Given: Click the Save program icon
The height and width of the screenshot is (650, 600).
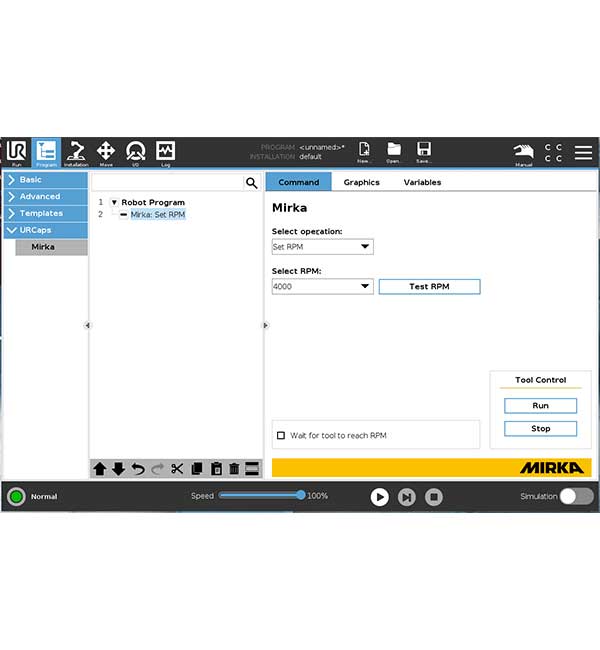Looking at the screenshot, I should [424, 152].
